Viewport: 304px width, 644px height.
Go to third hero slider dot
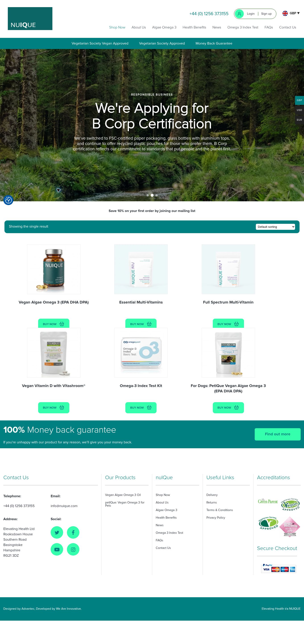157,195
